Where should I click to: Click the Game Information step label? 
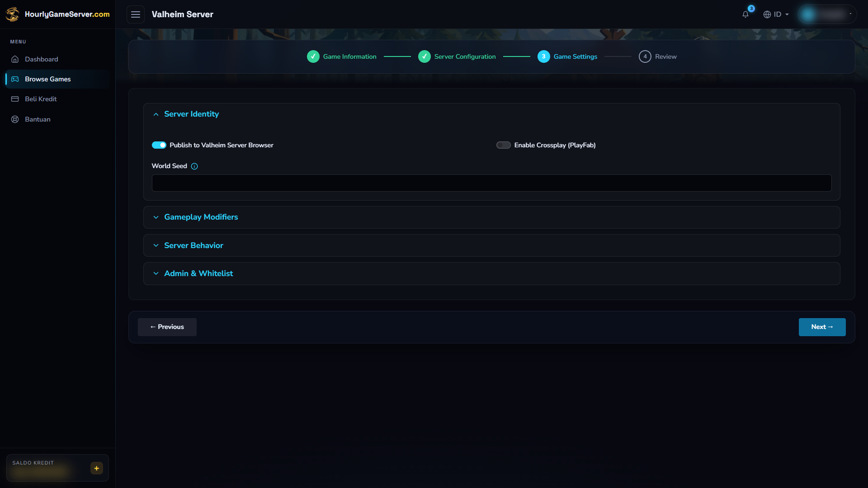(x=349, y=56)
